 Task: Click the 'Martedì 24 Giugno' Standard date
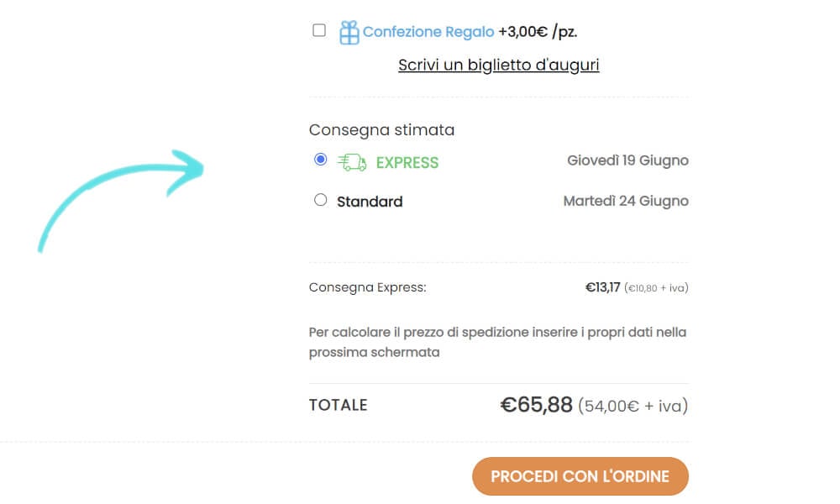click(625, 201)
